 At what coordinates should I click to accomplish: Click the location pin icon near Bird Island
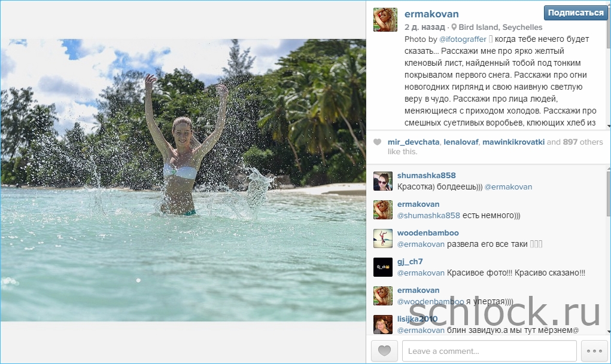pyautogui.click(x=454, y=27)
